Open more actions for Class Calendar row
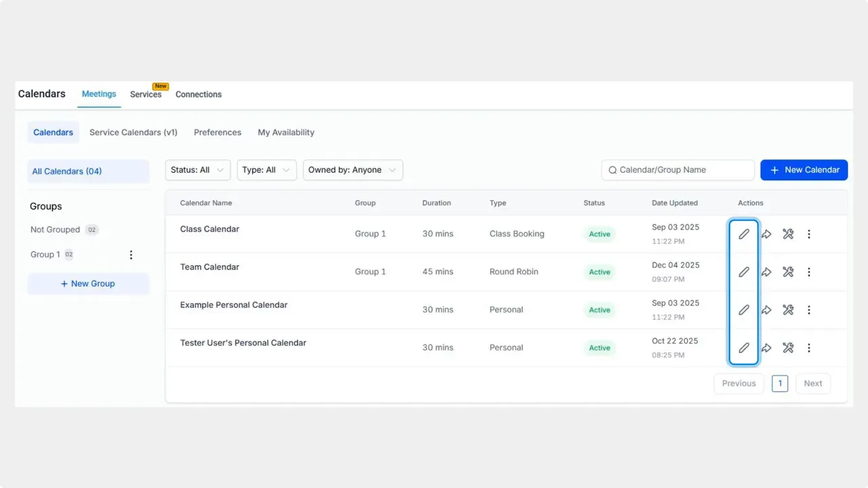 (x=809, y=234)
